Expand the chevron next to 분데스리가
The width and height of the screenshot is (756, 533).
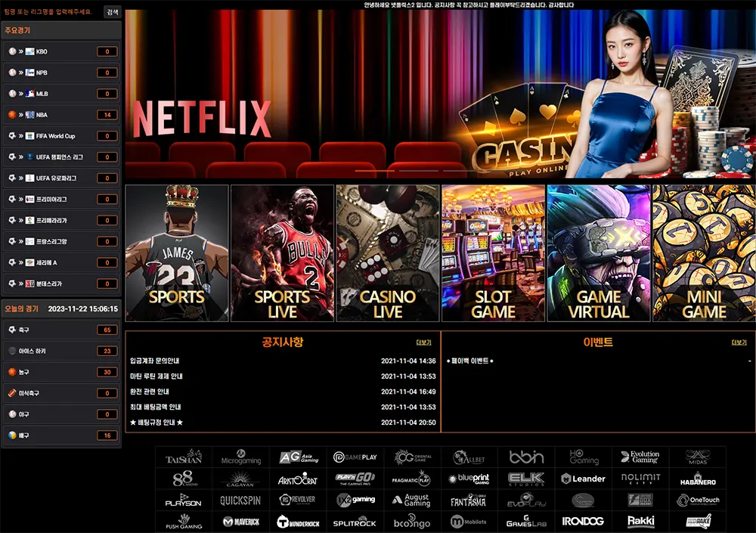tap(20, 284)
